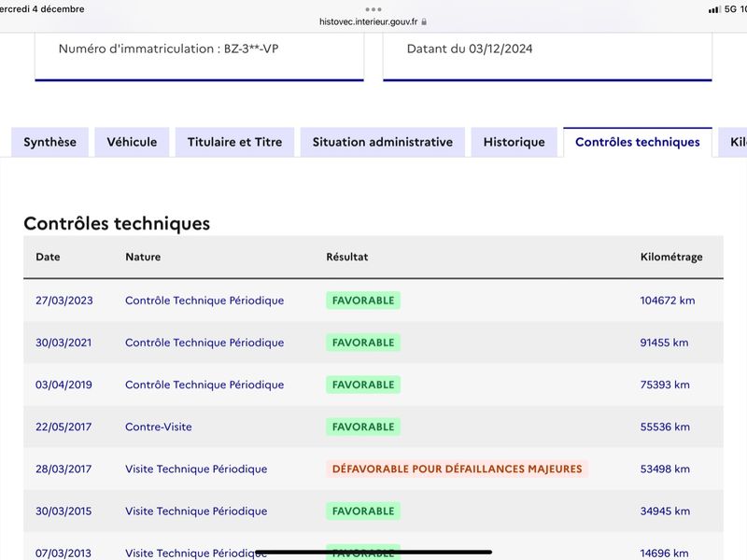Click the 14696 km value
The image size is (747, 560).
[664, 553]
